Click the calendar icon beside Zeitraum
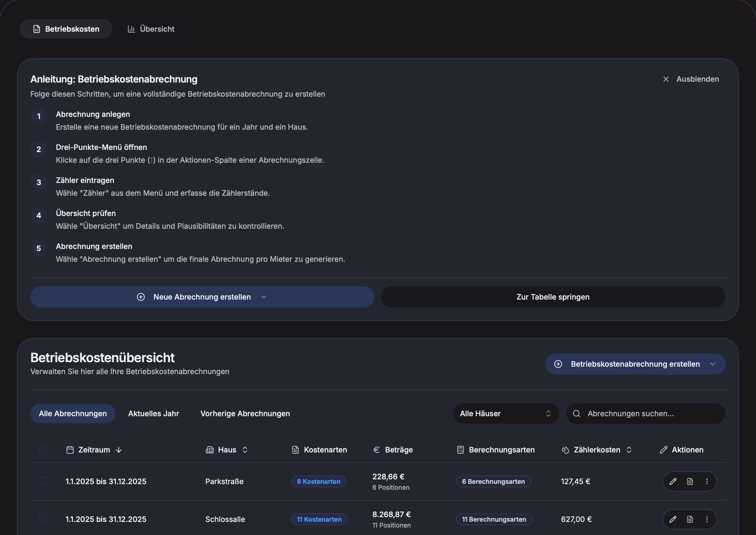756x535 pixels. click(x=70, y=450)
